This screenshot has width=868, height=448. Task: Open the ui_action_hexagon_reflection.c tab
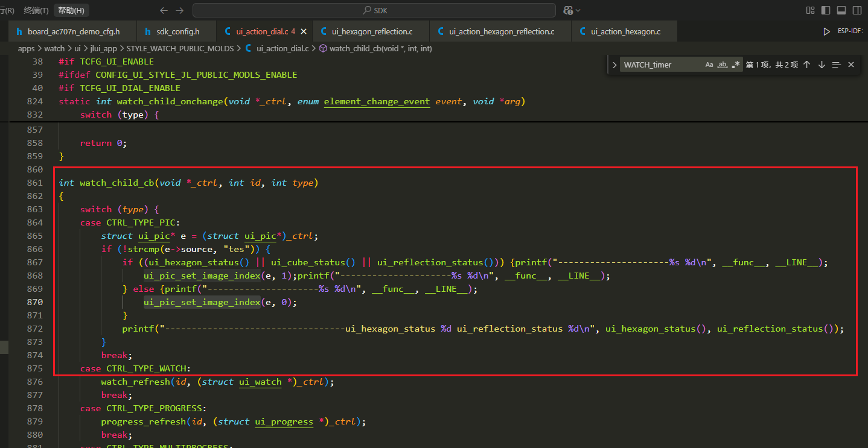coord(501,31)
